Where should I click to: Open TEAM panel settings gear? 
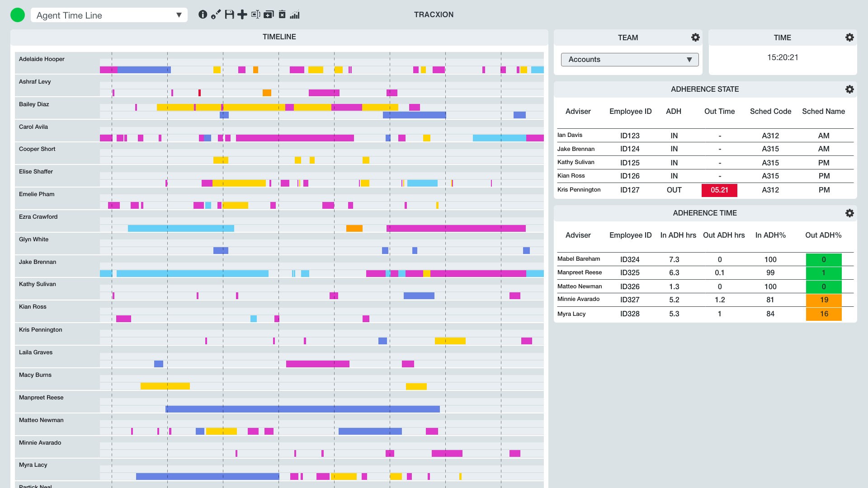click(695, 38)
